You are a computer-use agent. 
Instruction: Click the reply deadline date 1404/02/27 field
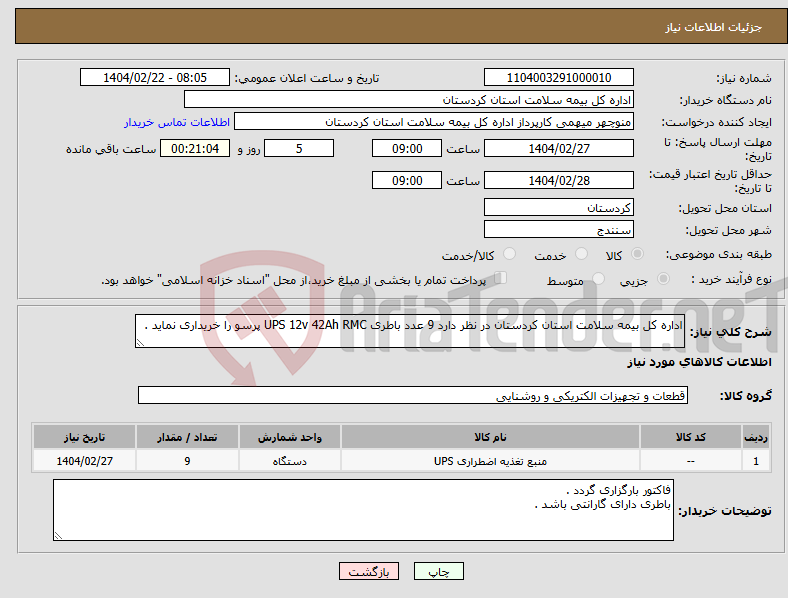(558, 148)
